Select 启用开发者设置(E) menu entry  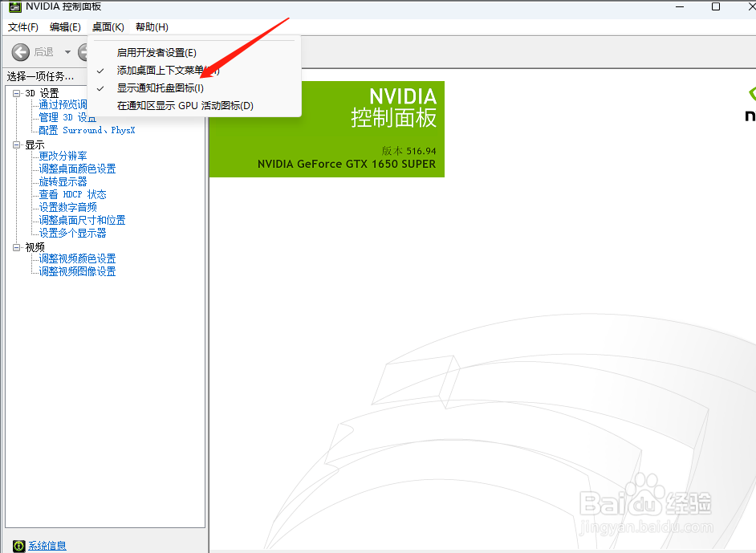point(194,52)
